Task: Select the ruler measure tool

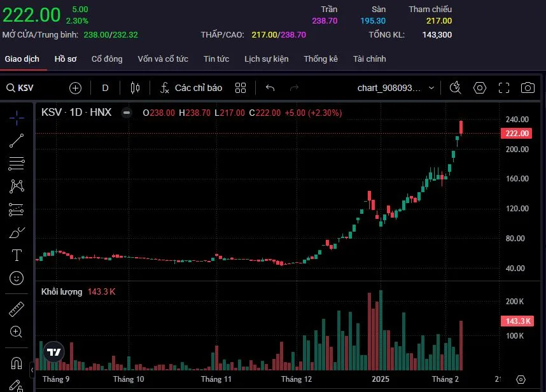Action: pyautogui.click(x=17, y=309)
